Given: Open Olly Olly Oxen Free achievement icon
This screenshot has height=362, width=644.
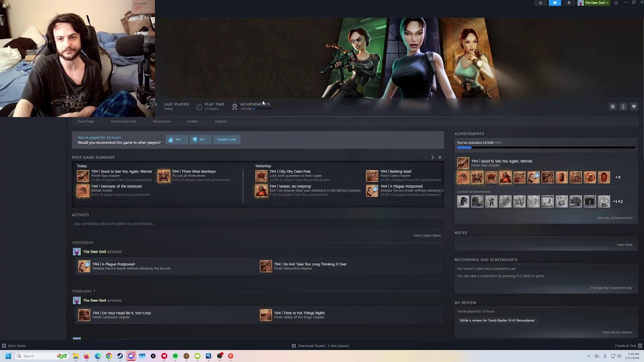Looking at the screenshot, I should (x=261, y=175).
